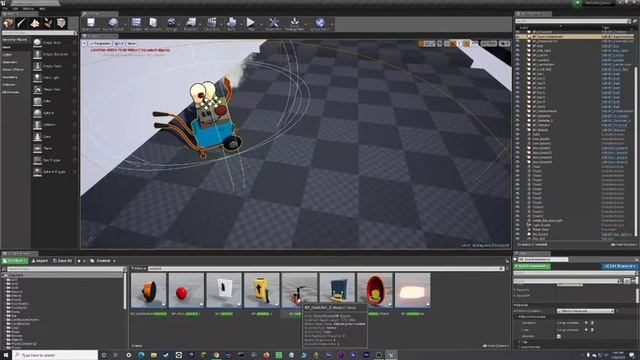Open the Marketplace toolbar icon
Viewport: 640px width, 360px height.
153,22
